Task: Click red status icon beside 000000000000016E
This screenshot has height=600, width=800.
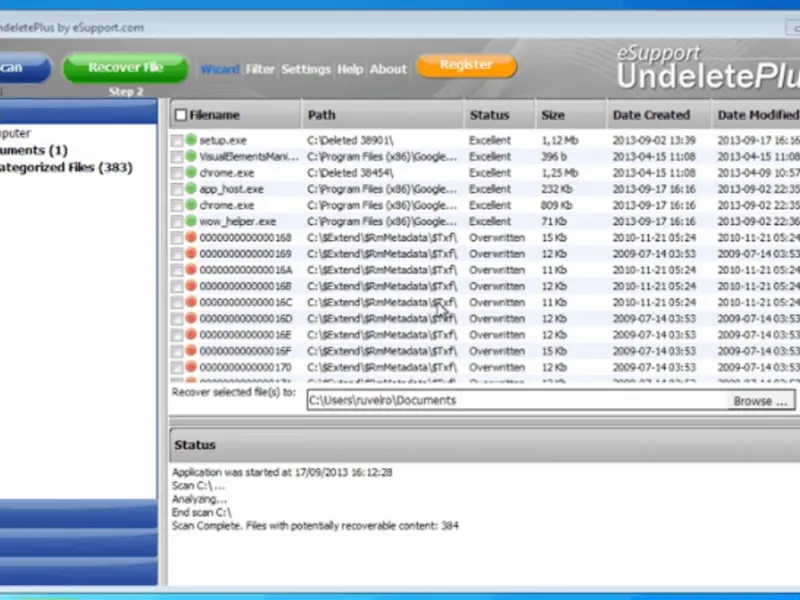Action: 191,335
